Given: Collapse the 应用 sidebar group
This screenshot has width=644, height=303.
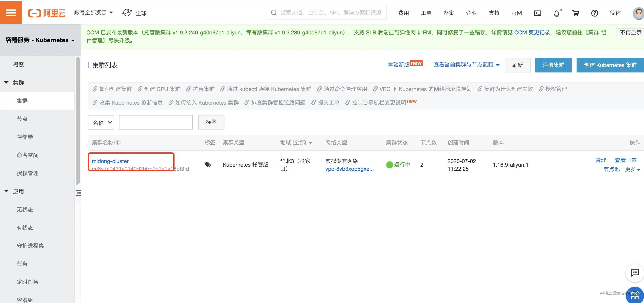Looking at the screenshot, I should (x=7, y=191).
